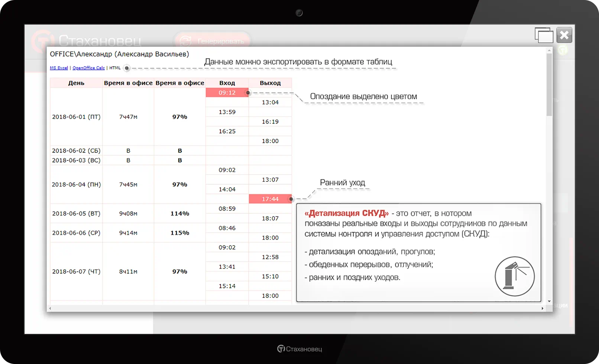Click the exit time 12:58

[x=270, y=257]
